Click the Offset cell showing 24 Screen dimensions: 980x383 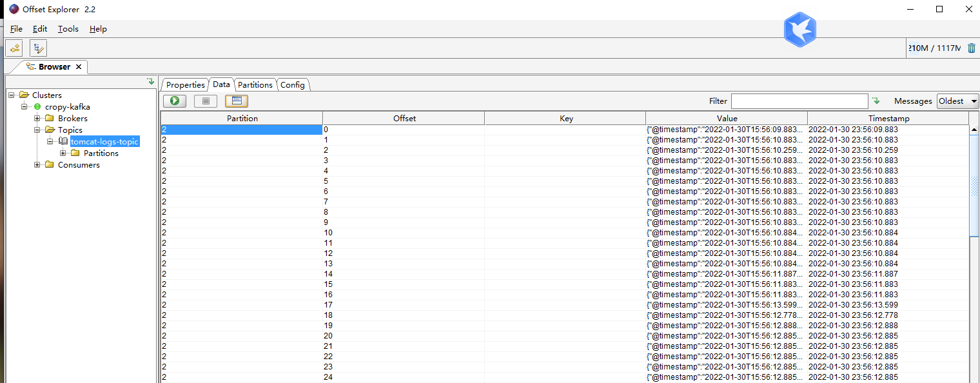pyautogui.click(x=404, y=377)
